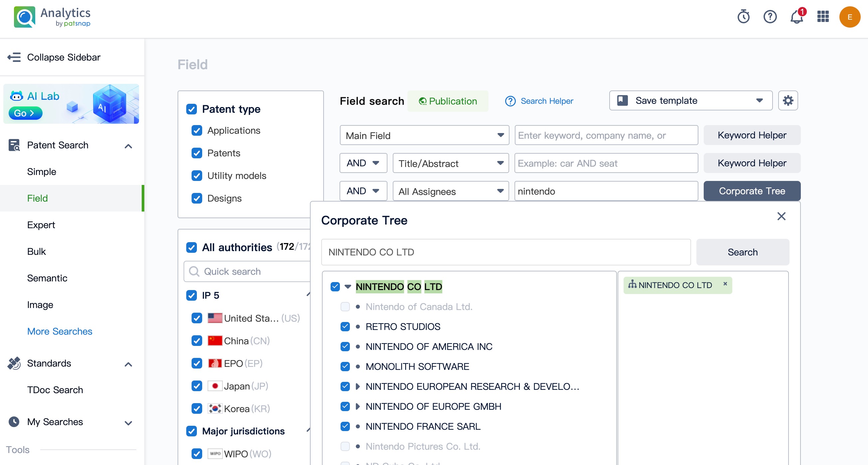Viewport: 868px width, 465px height.
Task: Remove NINTENDO CO LTD tag with x
Action: (x=725, y=284)
